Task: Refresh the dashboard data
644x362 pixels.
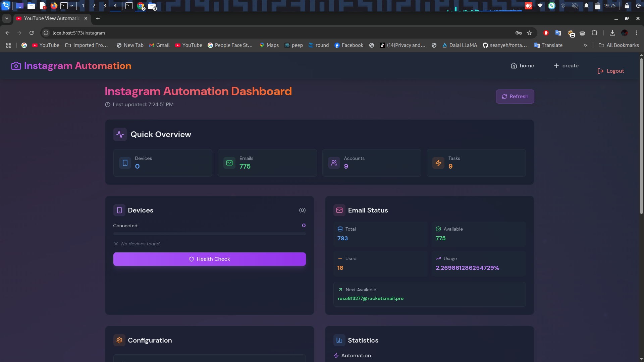Action: (515, 97)
